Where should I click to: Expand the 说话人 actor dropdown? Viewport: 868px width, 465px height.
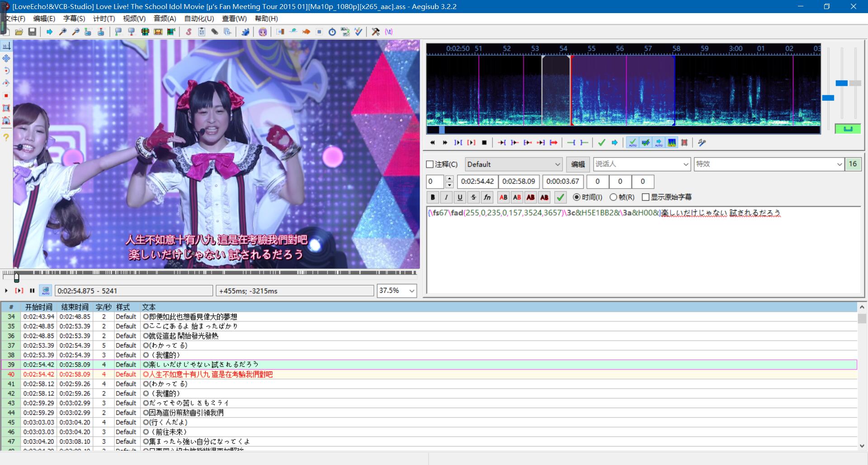pyautogui.click(x=686, y=164)
